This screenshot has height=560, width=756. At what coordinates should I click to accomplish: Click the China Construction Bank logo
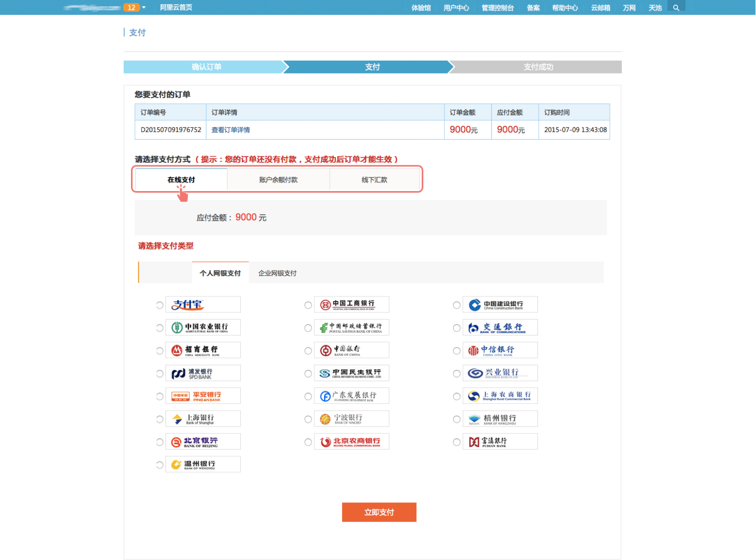tap(500, 305)
